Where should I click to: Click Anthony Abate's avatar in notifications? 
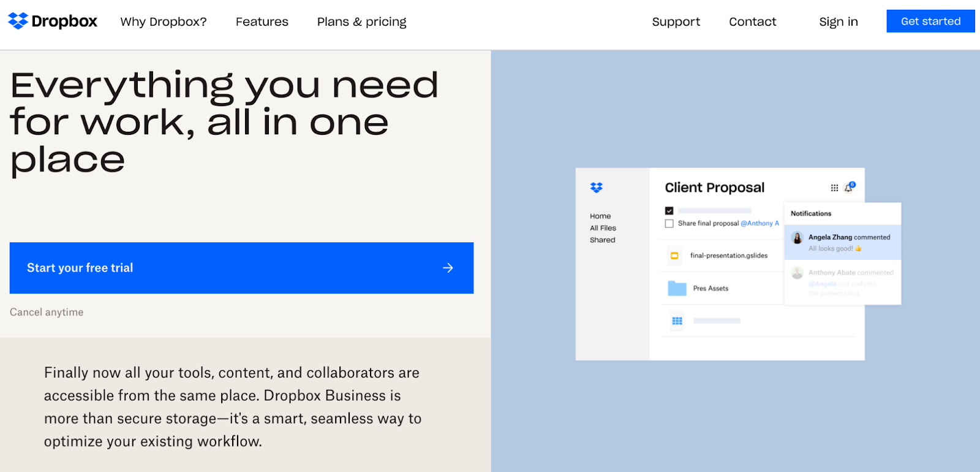click(797, 273)
